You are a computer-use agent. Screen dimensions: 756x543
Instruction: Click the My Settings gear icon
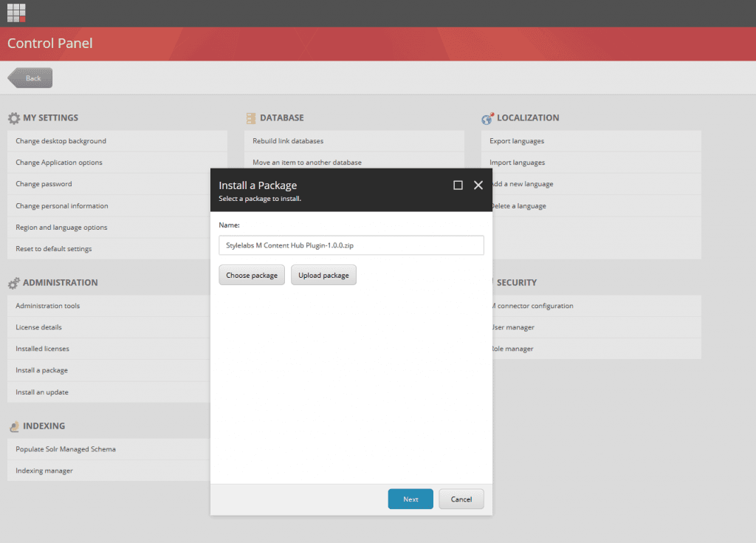point(13,118)
